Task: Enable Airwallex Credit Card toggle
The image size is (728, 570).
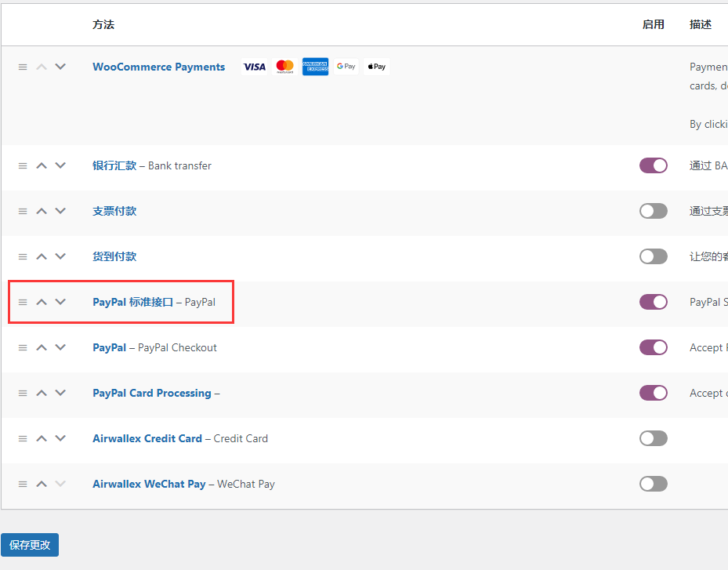Action: tap(654, 438)
